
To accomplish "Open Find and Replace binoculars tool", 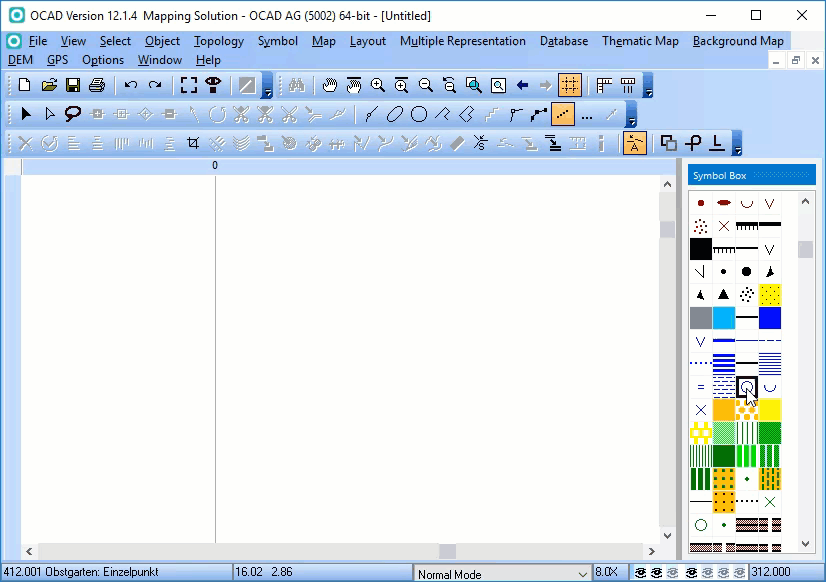I will 297,85.
